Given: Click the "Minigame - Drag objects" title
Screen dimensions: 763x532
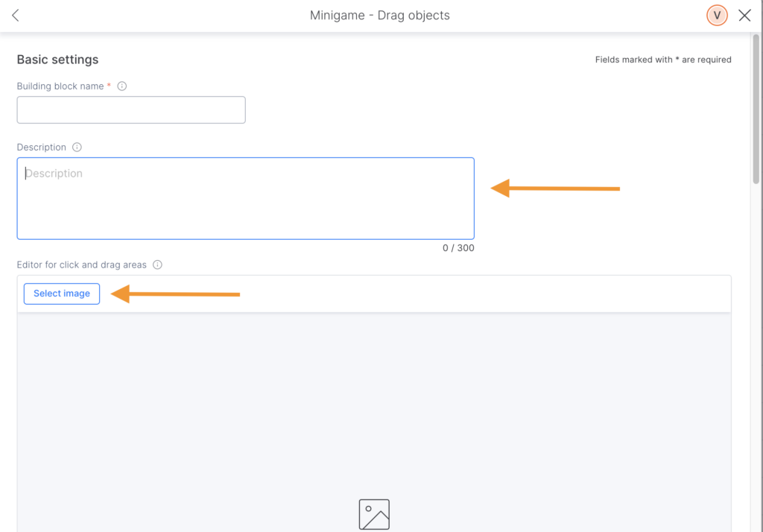Looking at the screenshot, I should (380, 16).
